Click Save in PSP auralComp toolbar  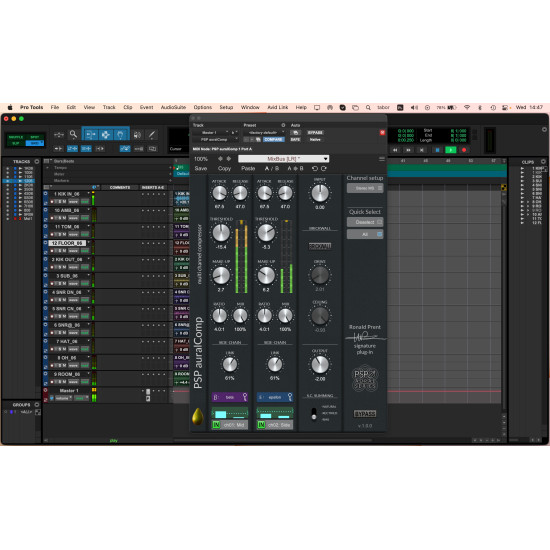click(x=201, y=168)
